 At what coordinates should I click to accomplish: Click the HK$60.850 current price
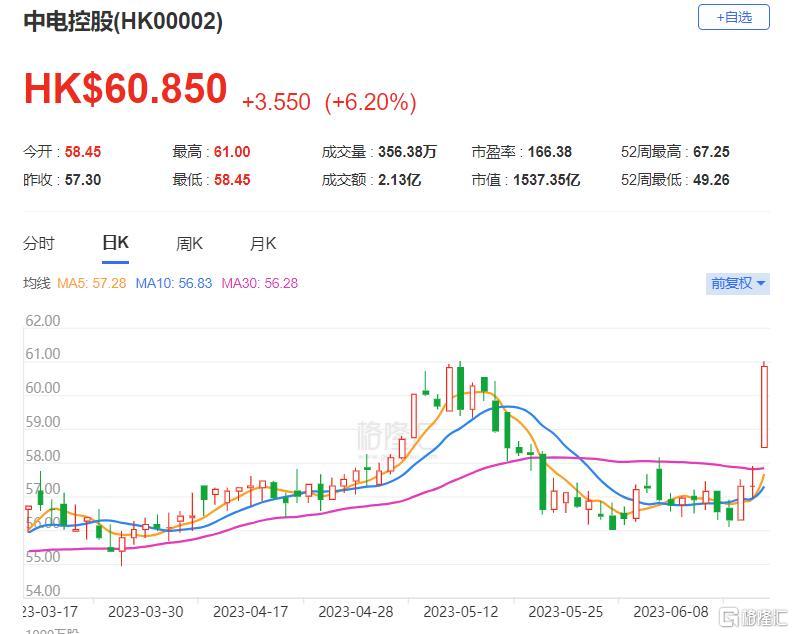126,90
